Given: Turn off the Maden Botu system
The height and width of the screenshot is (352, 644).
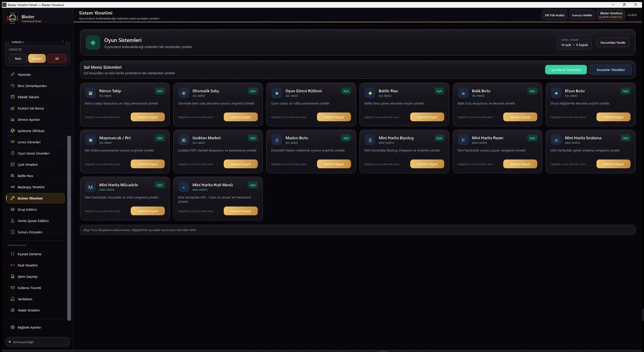Looking at the screenshot, I should coord(334,164).
